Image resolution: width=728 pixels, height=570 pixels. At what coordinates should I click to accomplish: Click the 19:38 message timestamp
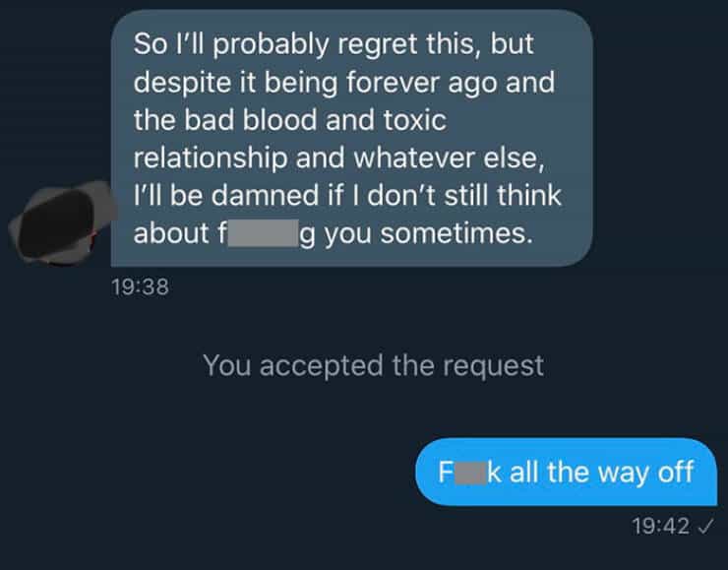(142, 288)
